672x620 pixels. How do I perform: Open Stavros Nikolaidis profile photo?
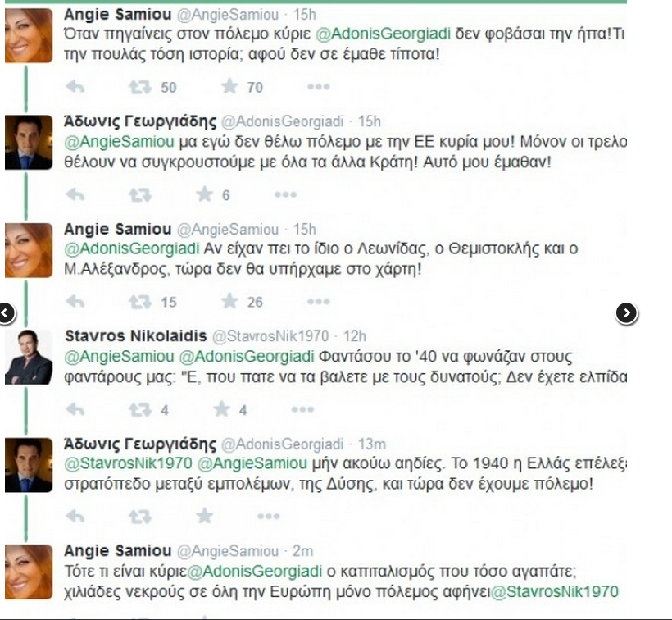[x=28, y=358]
